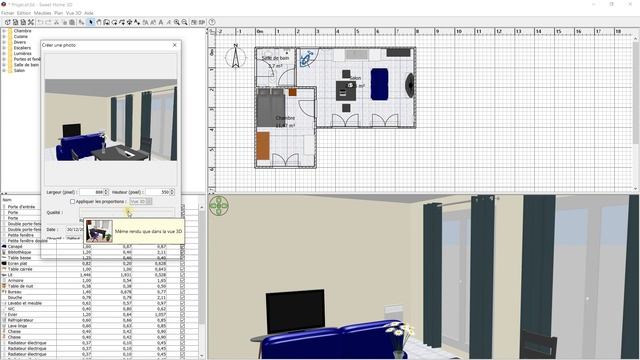This screenshot has height=360, width=640.
Task: Click the Open home toolbar icon
Action: pos(15,22)
